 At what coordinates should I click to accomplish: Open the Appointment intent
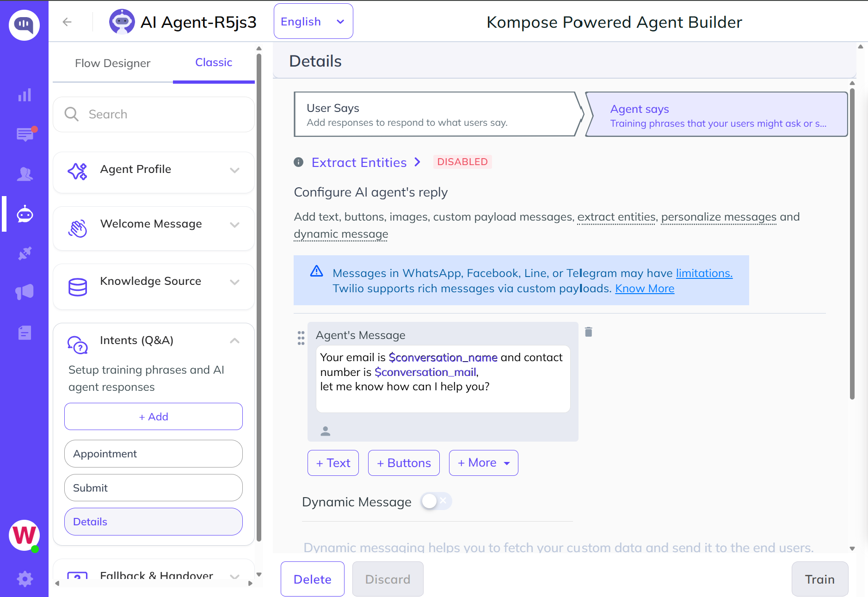pos(154,454)
